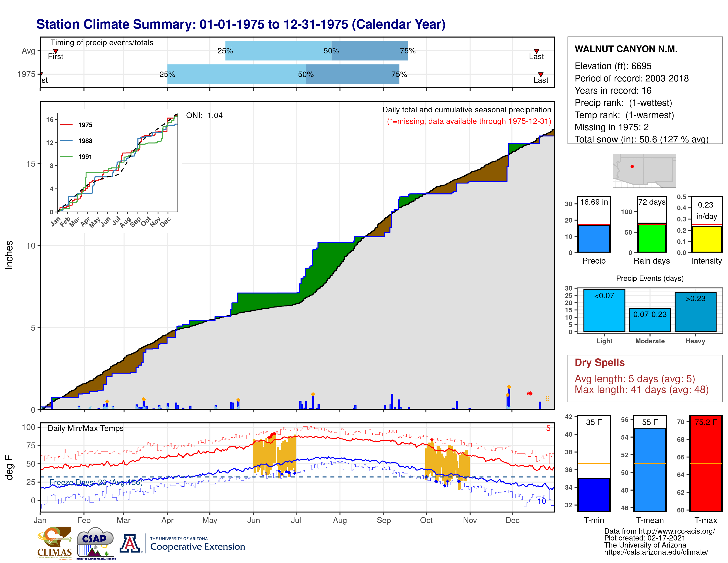Click the ONI: -1.04 label
Screen dimensions: 728x563
click(x=204, y=115)
